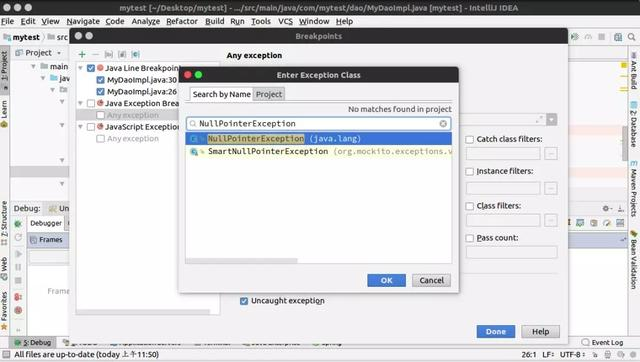Toggle MyDaoImpl.java:30 breakpoint checkbox
The height and width of the screenshot is (362, 640).
[x=100, y=80]
